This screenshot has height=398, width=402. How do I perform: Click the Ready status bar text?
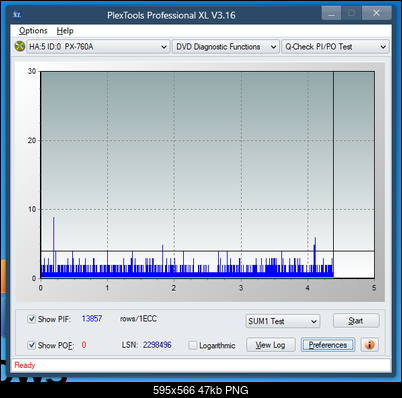[25, 365]
